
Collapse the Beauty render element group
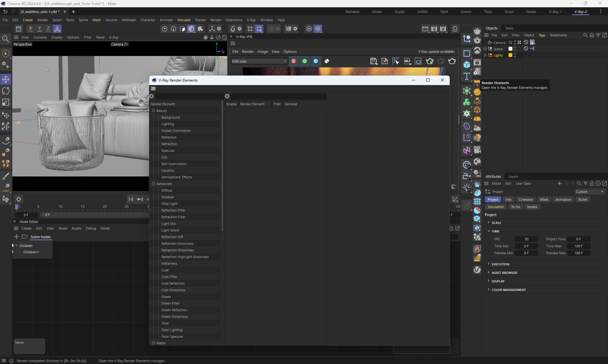(154, 111)
